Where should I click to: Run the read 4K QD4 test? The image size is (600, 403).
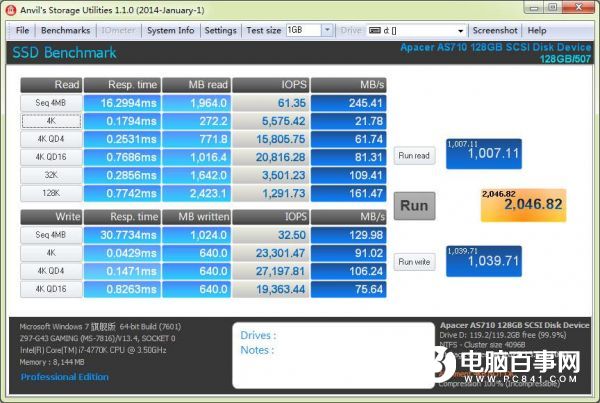(x=51, y=139)
